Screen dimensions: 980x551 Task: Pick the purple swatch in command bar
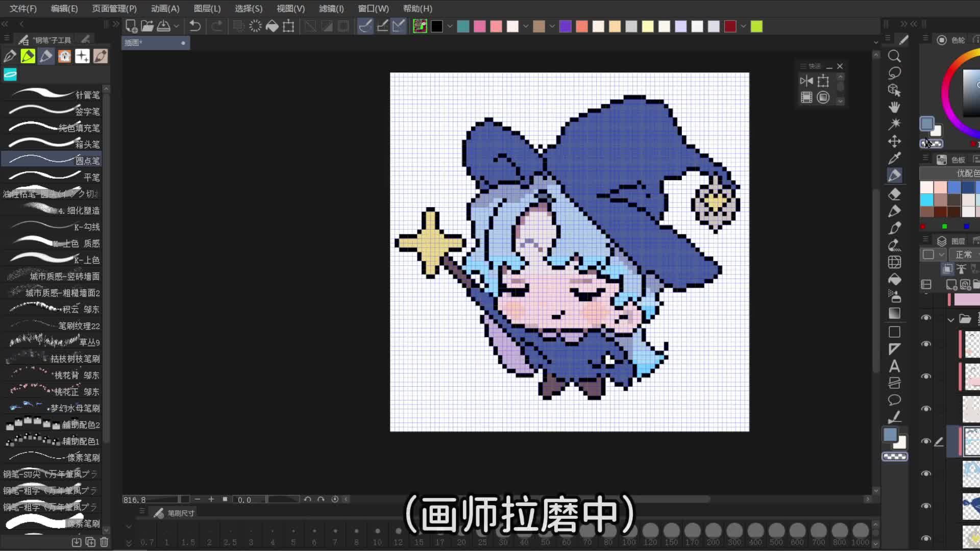point(565,26)
